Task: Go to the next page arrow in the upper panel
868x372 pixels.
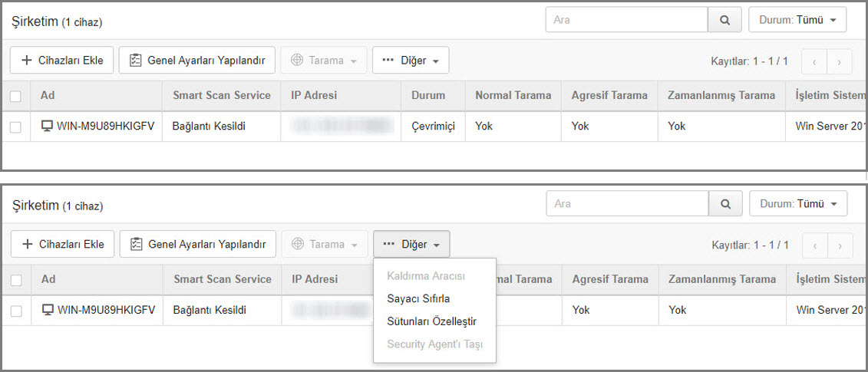Action: coord(840,61)
